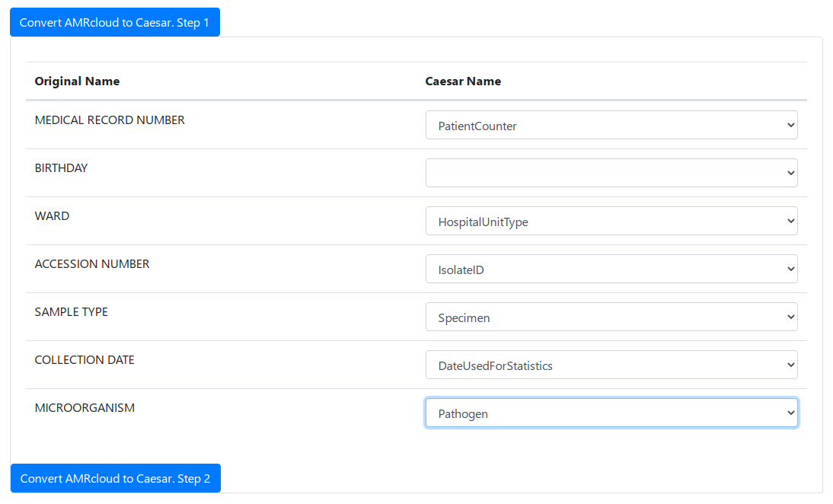Viewport: 833px width, 504px height.
Task: Open the empty dropdown in BIRTHDAY row
Action: (x=611, y=173)
